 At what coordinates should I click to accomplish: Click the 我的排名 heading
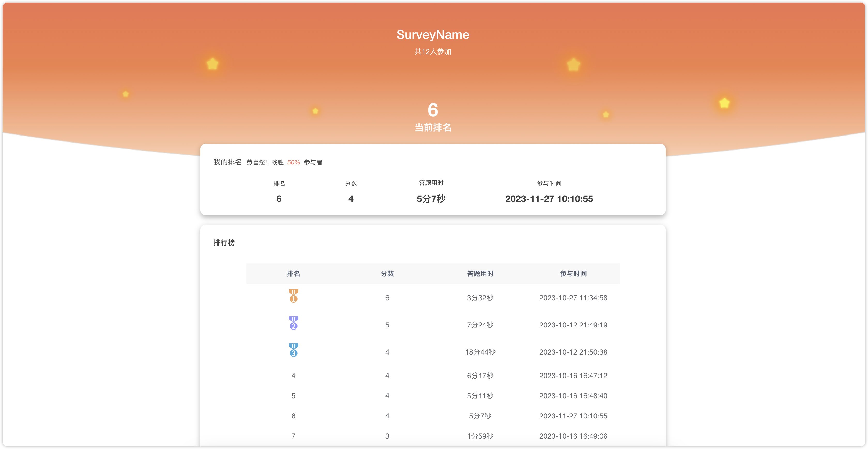(x=227, y=162)
